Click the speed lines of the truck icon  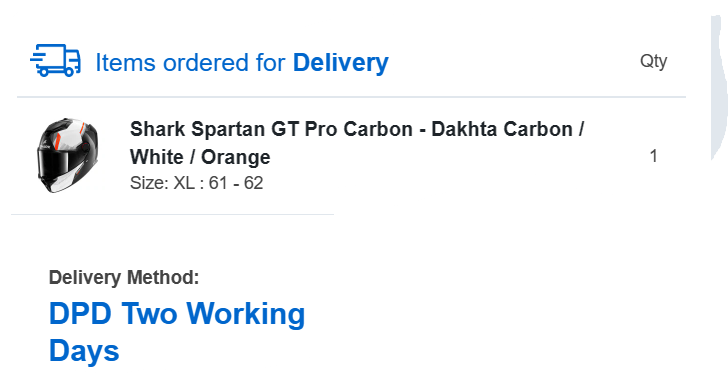click(x=39, y=61)
